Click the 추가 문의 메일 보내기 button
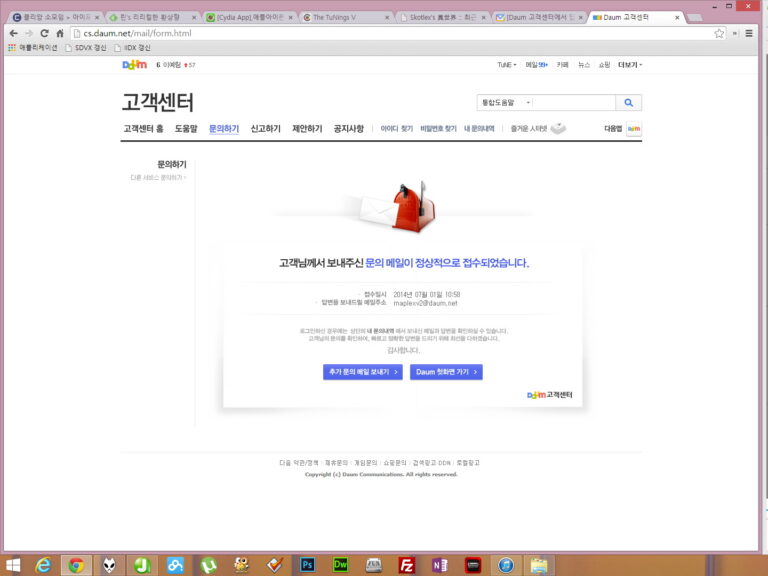This screenshot has width=768, height=576. point(362,372)
